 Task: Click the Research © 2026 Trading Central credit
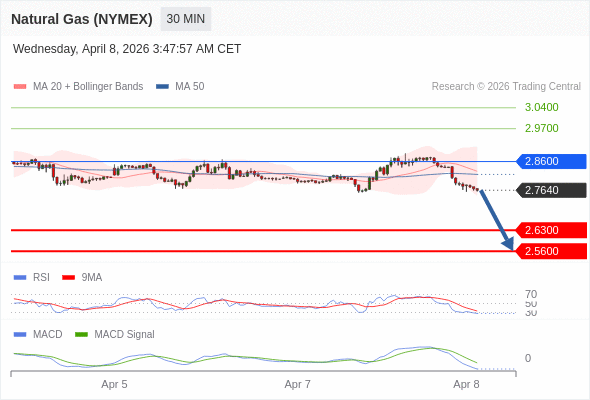click(x=506, y=87)
